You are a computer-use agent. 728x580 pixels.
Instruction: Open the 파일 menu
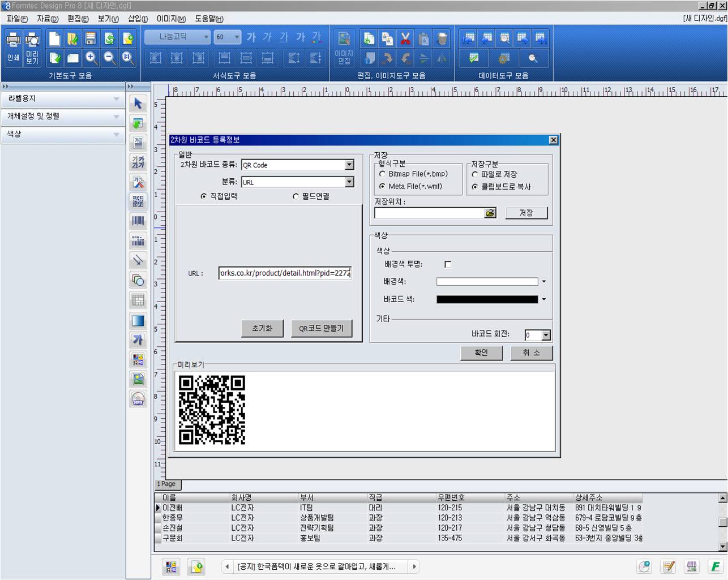pos(17,19)
